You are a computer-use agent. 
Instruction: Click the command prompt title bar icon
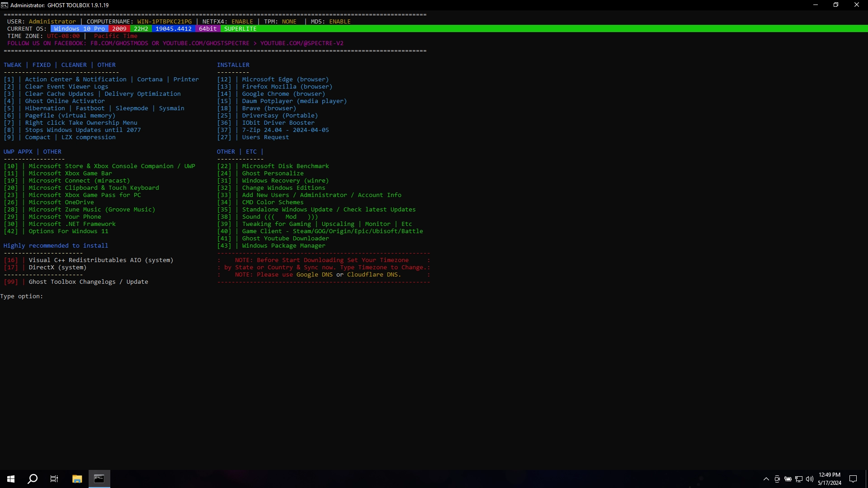click(5, 5)
